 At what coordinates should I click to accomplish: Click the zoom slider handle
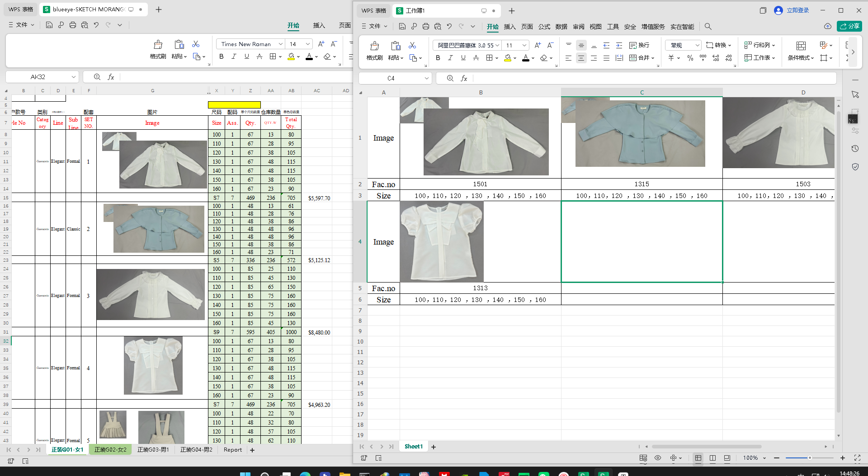[810, 458]
